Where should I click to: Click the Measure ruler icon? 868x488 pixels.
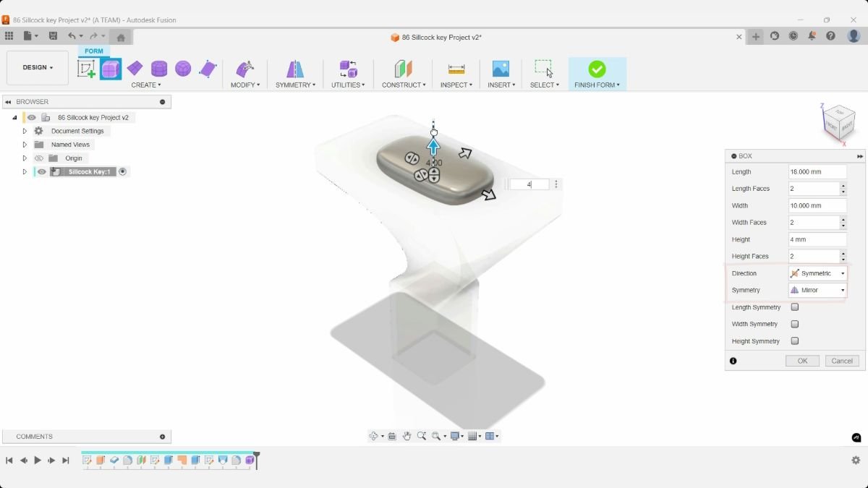[456, 69]
